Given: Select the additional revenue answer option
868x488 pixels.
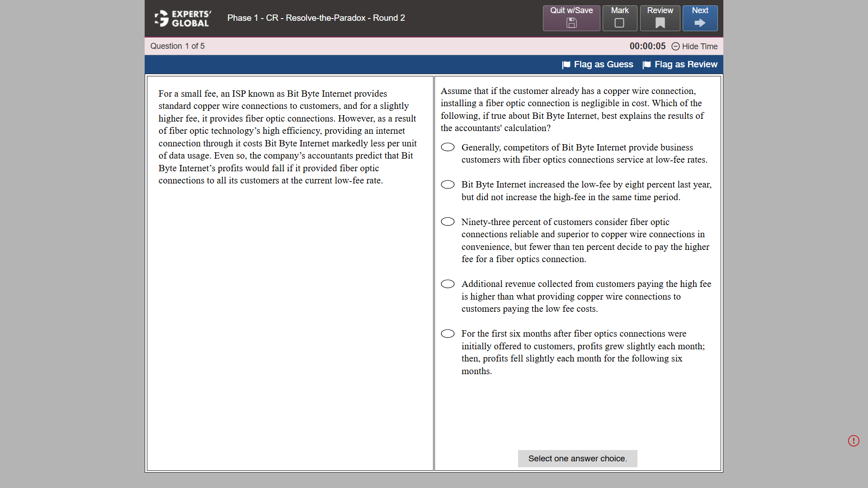Looking at the screenshot, I should click(x=448, y=284).
